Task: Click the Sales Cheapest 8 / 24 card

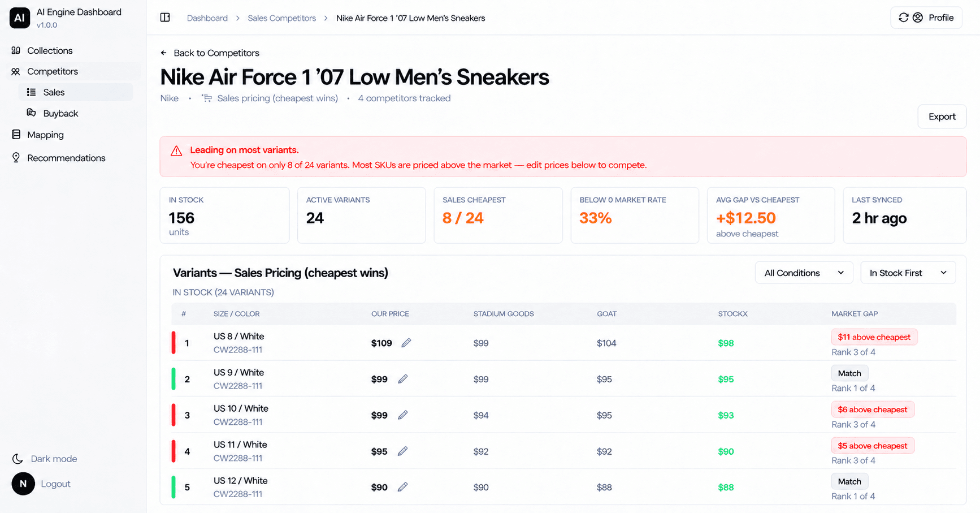Action: click(x=498, y=215)
